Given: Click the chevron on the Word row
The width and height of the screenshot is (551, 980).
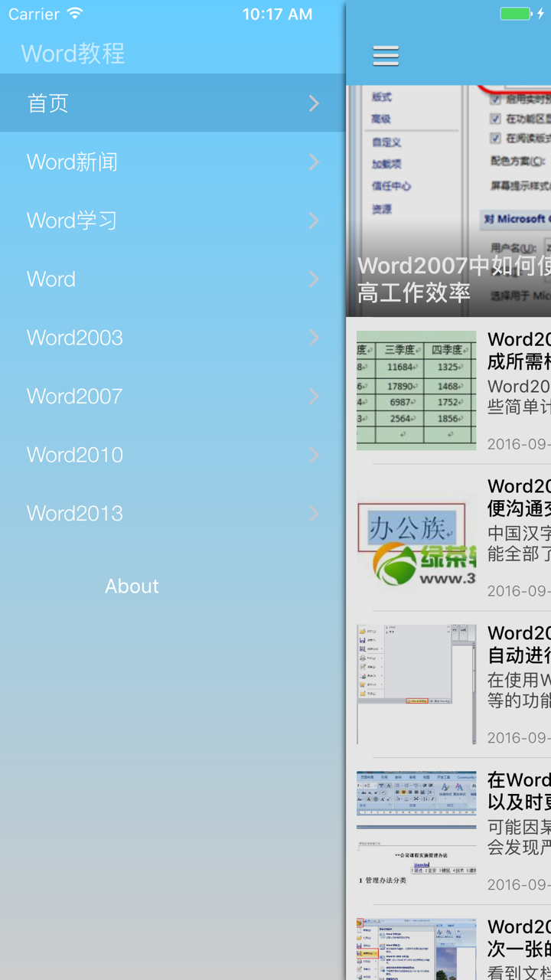Looking at the screenshot, I should pos(314,279).
